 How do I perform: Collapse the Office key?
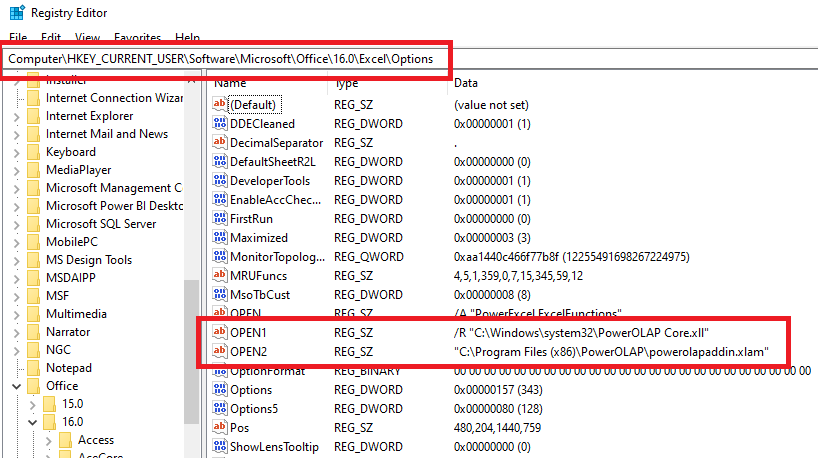pos(16,387)
